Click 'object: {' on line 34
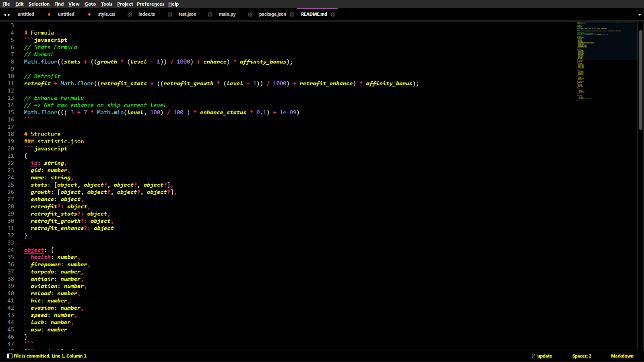The image size is (644, 362). (x=39, y=250)
